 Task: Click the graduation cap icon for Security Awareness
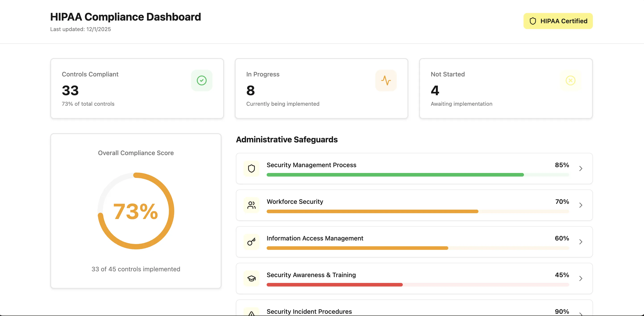[x=251, y=278]
